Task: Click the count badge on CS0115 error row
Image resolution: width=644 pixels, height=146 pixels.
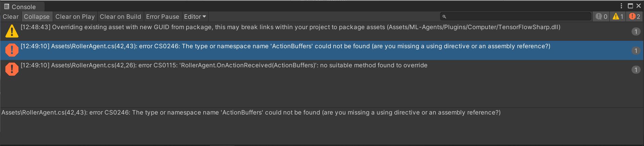Action: point(636,70)
